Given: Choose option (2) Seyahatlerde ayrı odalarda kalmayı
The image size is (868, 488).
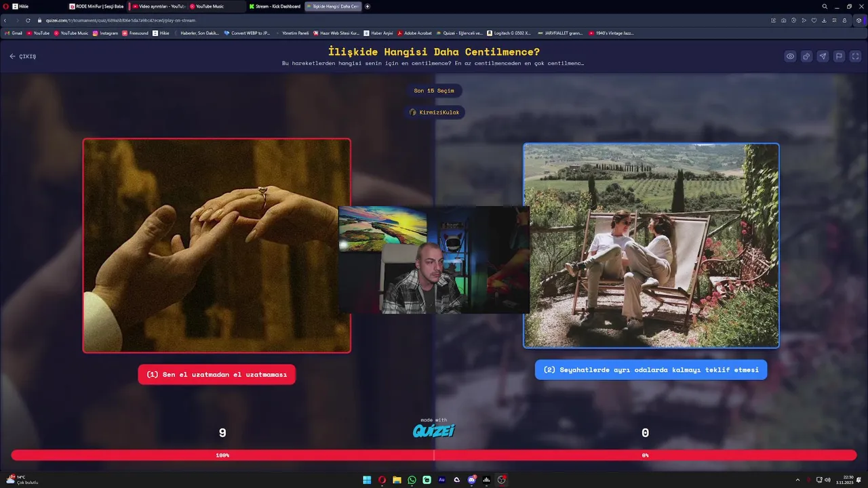Looking at the screenshot, I should tap(651, 370).
